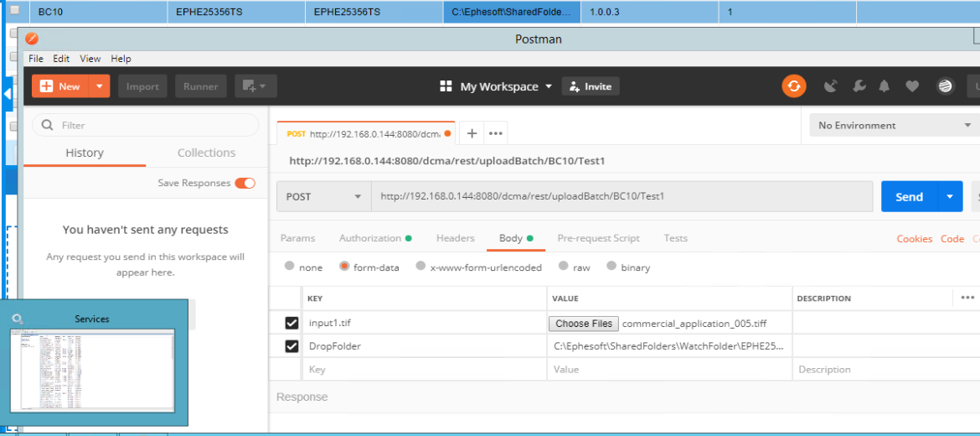Click the heart icon in header
The width and height of the screenshot is (980, 436).
point(912,86)
